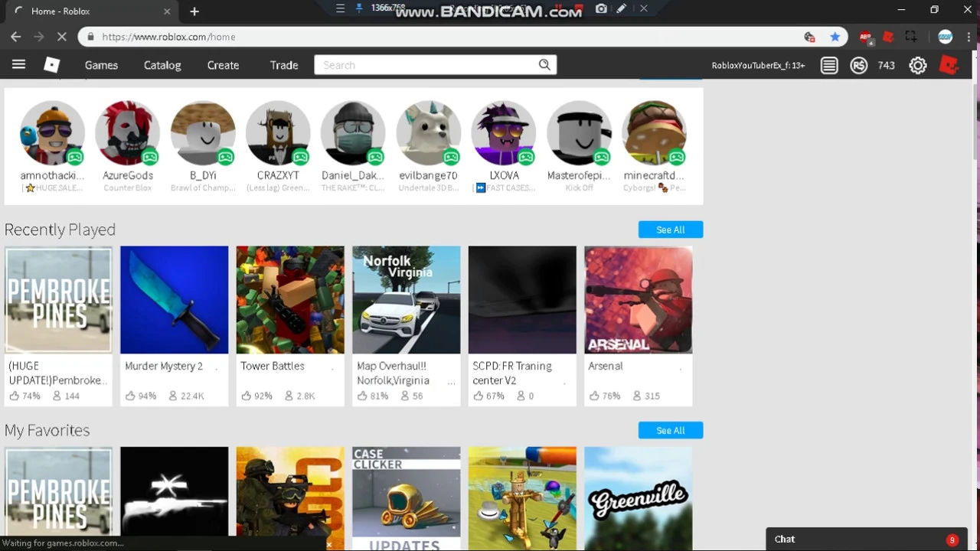This screenshot has height=551, width=980.
Task: Click the Bandicam camera screenshot icon
Action: pos(601,8)
